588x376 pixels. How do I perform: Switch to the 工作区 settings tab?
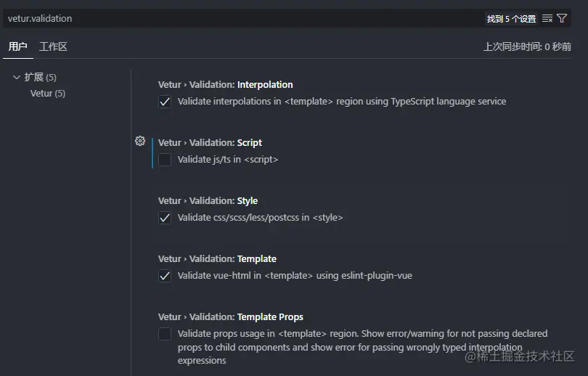[53, 46]
